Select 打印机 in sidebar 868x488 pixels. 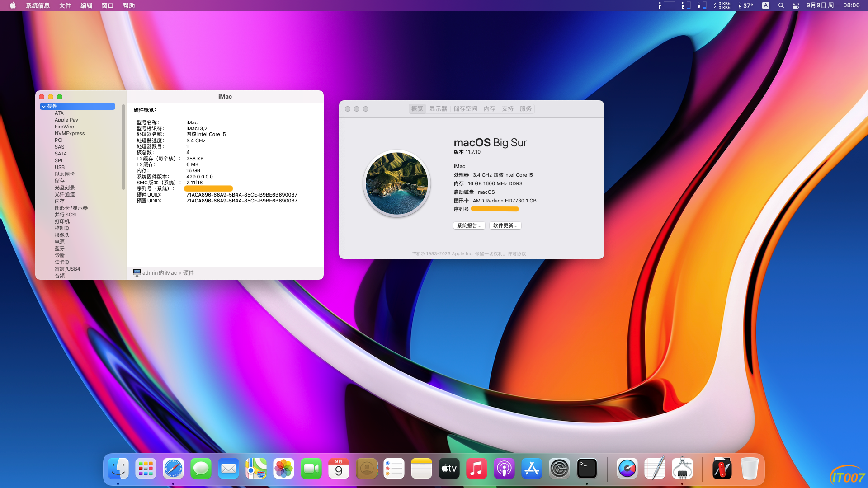(x=62, y=221)
